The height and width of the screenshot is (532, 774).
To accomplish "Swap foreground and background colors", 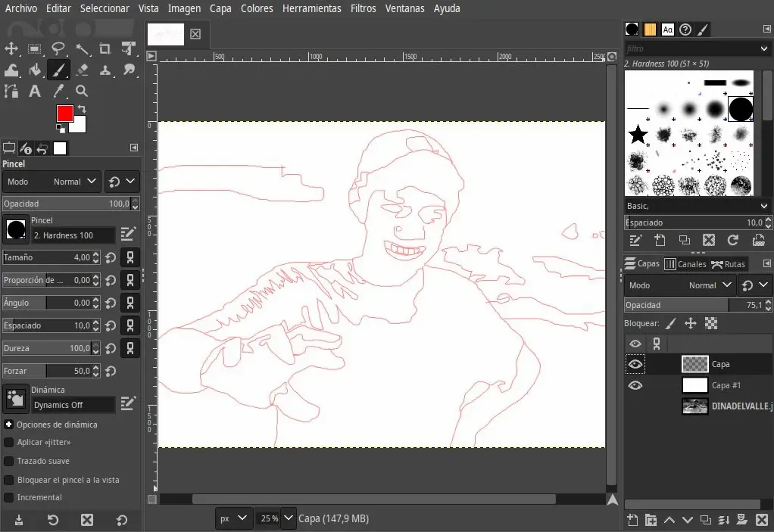I will point(82,110).
